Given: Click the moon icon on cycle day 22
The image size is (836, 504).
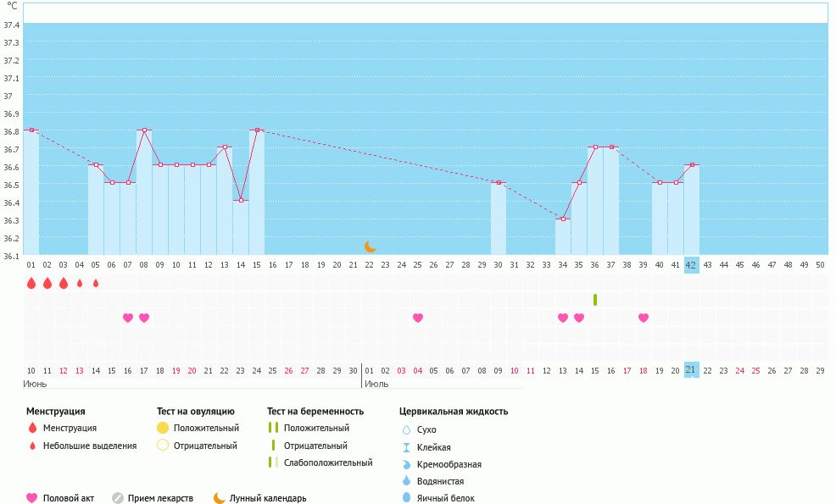Looking at the screenshot, I should (x=370, y=246).
